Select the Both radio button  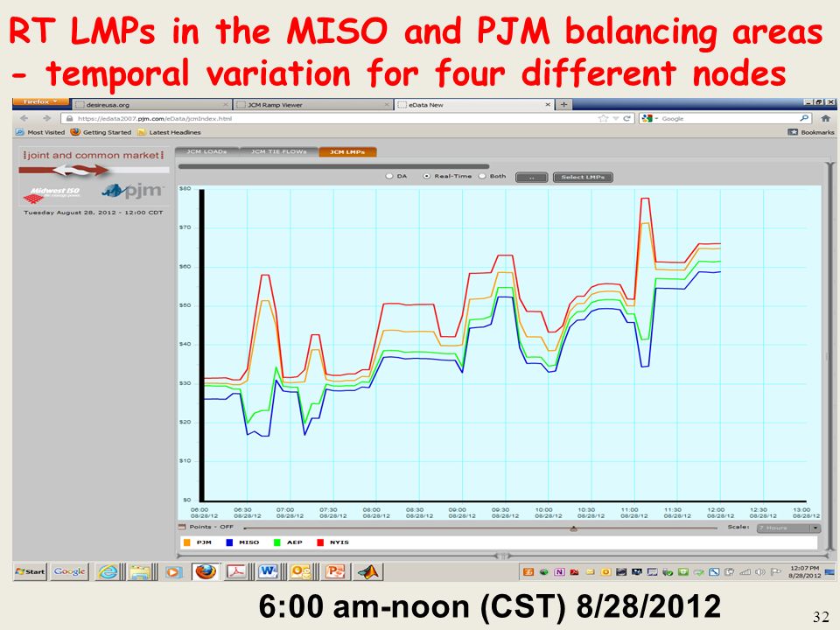pos(482,176)
